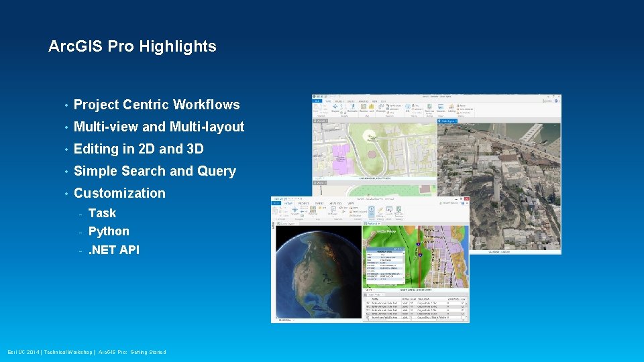Close the front ArcGIS Pro window
Screen dimensions: 644x362
[466, 198]
